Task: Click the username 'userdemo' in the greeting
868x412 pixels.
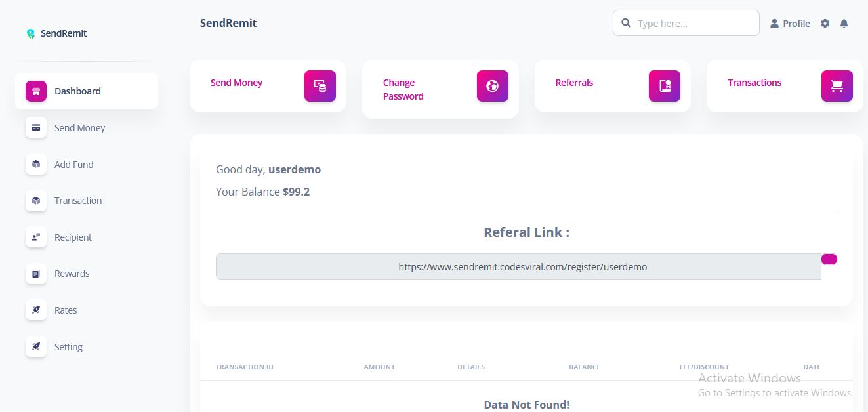Action: [x=295, y=169]
